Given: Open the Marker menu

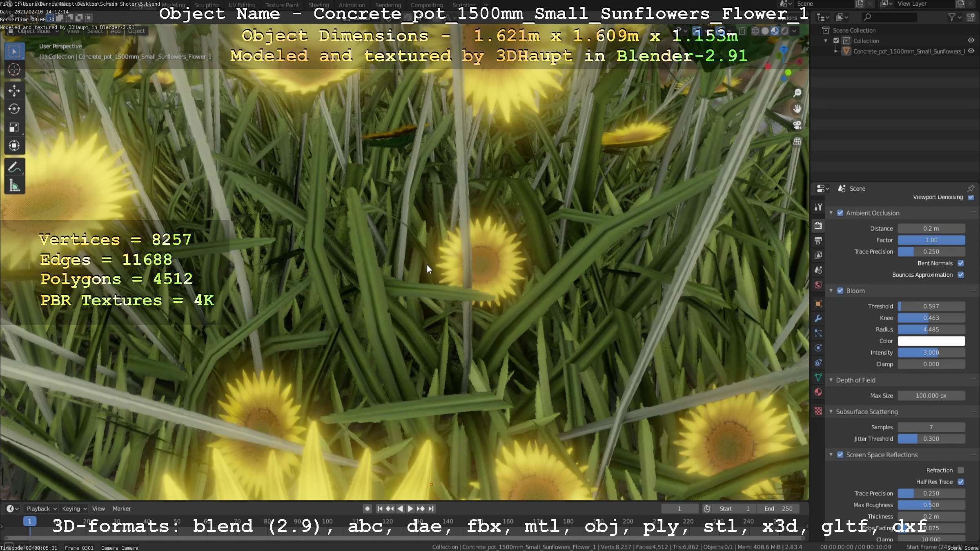Looking at the screenshot, I should click(122, 509).
